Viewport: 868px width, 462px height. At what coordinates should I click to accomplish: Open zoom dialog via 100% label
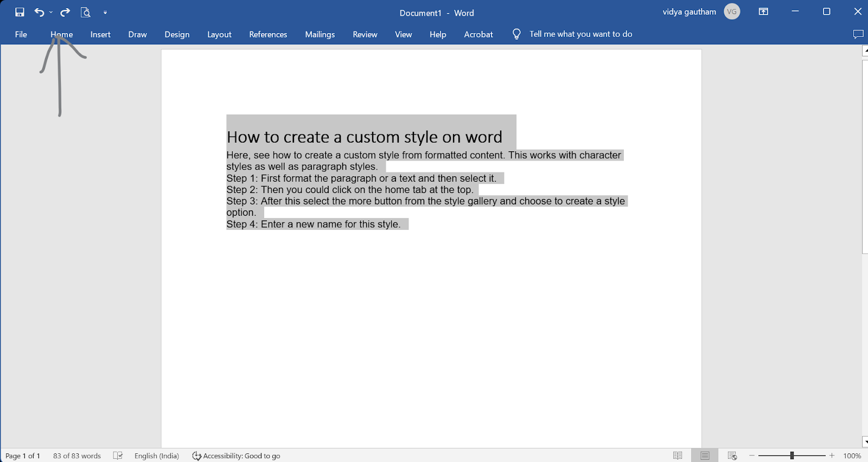pyautogui.click(x=852, y=456)
